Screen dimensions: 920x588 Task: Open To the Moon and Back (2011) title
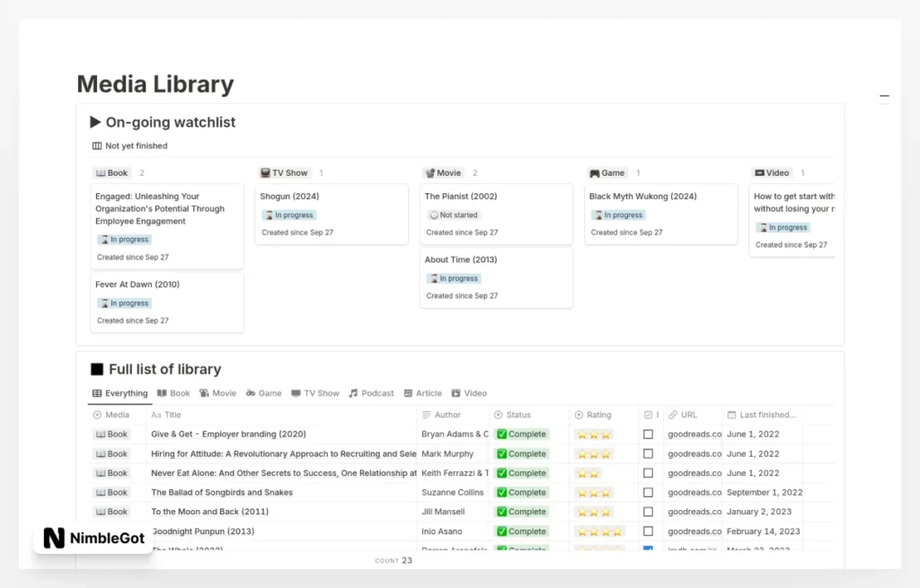pyautogui.click(x=209, y=512)
